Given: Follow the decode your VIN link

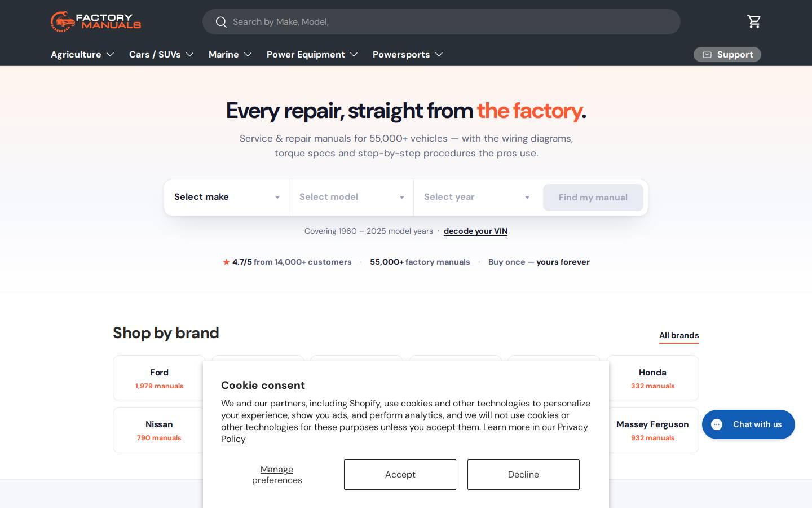Looking at the screenshot, I should [475, 231].
